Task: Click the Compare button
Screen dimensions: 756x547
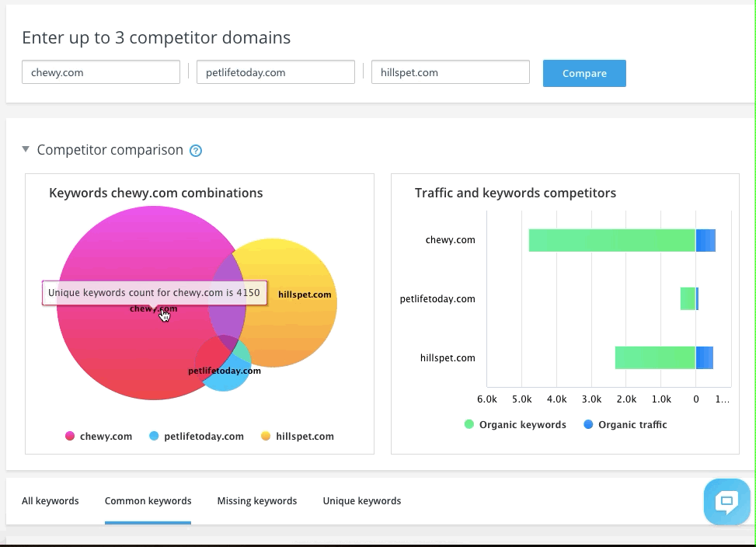Action: [x=584, y=73]
